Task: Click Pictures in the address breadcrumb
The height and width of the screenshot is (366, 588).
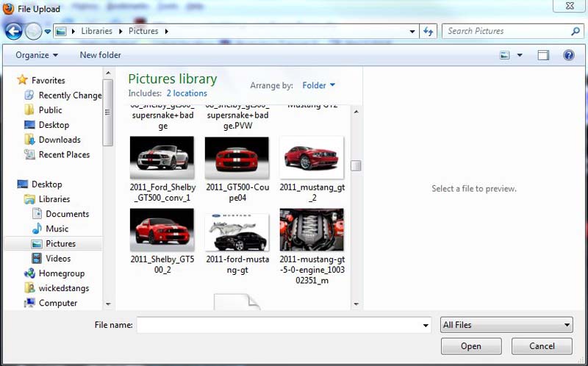Action: (x=143, y=31)
